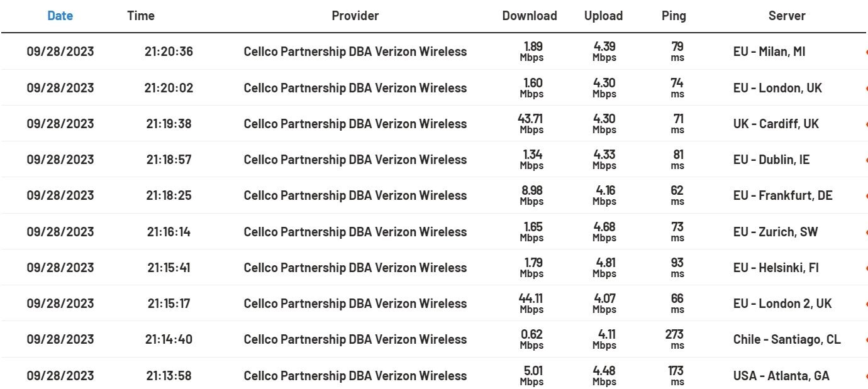Click the orange icon on the Dublin row
Screen dimensions: 868x389
[866, 160]
